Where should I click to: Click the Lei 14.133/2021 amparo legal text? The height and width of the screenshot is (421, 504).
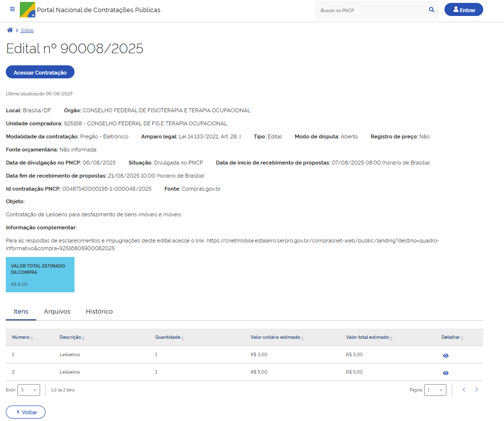(209, 136)
